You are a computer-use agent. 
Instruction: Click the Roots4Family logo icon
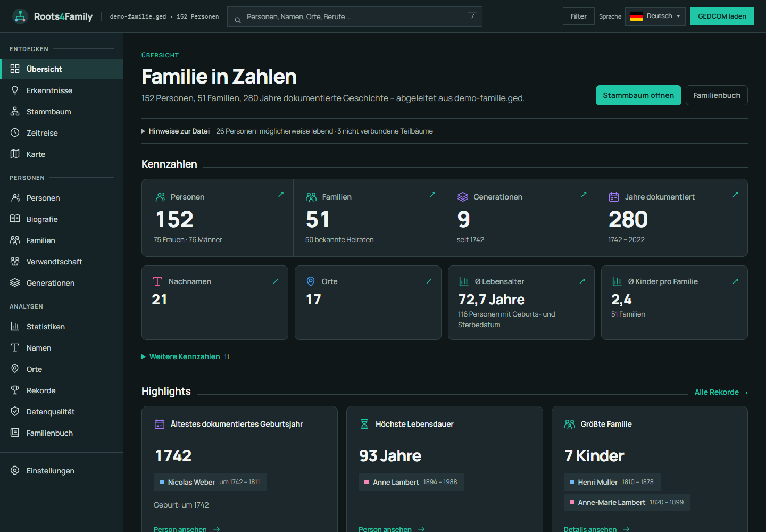coord(20,16)
